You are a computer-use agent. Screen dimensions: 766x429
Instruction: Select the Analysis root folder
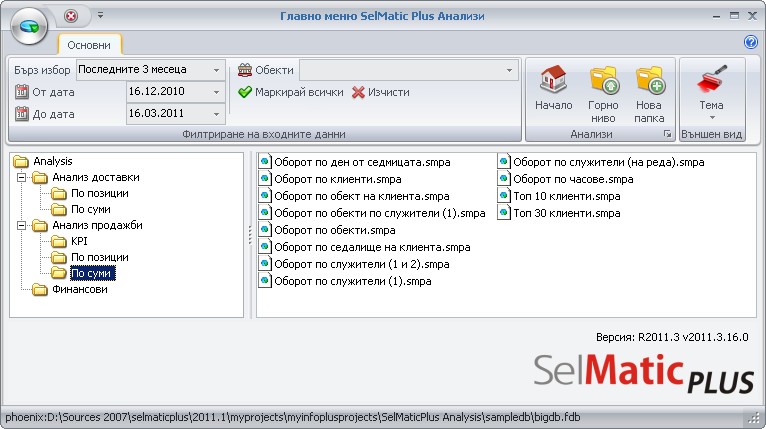pyautogui.click(x=52, y=161)
